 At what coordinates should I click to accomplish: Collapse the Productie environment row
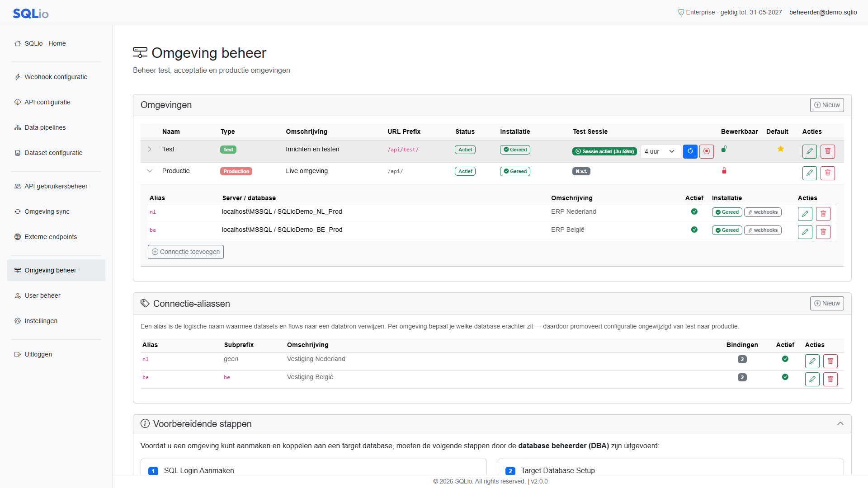click(150, 171)
